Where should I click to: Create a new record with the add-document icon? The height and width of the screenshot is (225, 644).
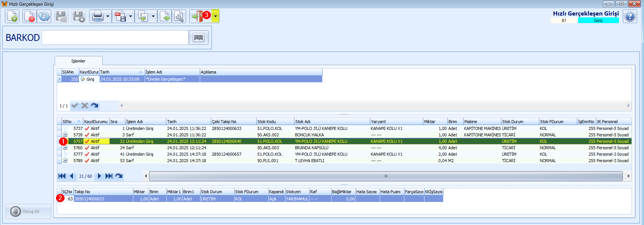(12, 16)
